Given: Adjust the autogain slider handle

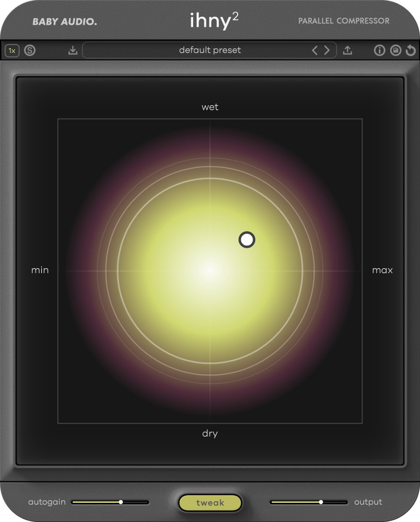Looking at the screenshot, I should [x=122, y=502].
